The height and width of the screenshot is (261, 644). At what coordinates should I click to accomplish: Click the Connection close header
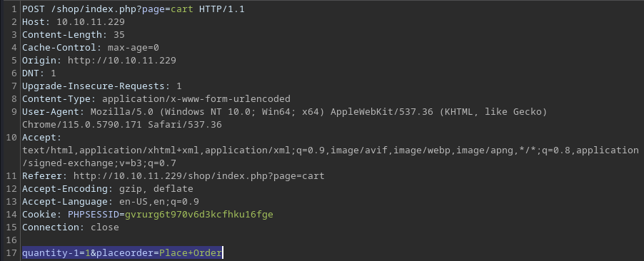tap(71, 227)
